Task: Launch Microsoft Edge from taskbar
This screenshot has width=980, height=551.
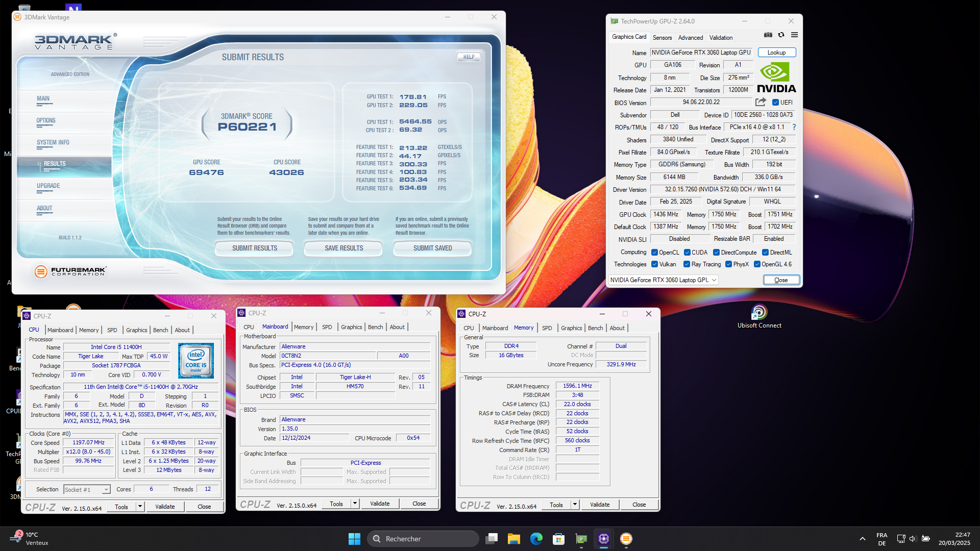Action: pyautogui.click(x=536, y=539)
